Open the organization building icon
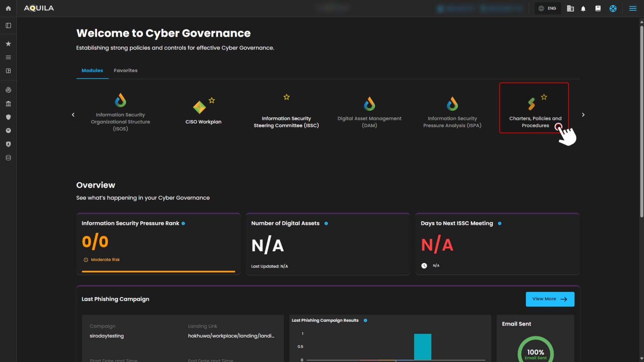Image resolution: width=644 pixels, height=362 pixels. 570,8
